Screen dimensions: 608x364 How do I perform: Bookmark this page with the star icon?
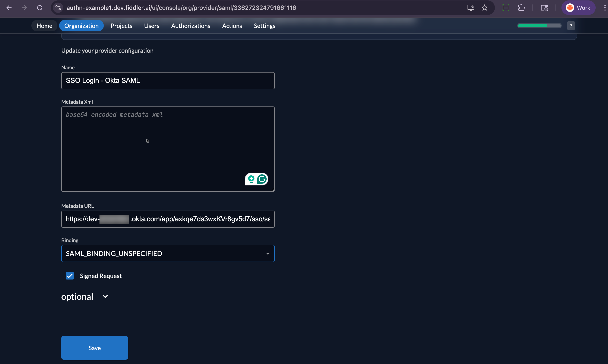pos(485,8)
